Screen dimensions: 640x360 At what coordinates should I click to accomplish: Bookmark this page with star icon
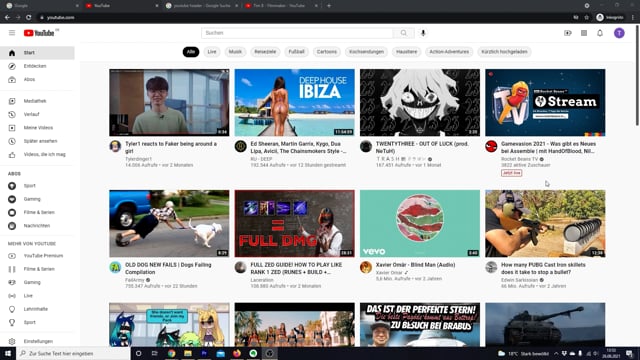pos(587,18)
